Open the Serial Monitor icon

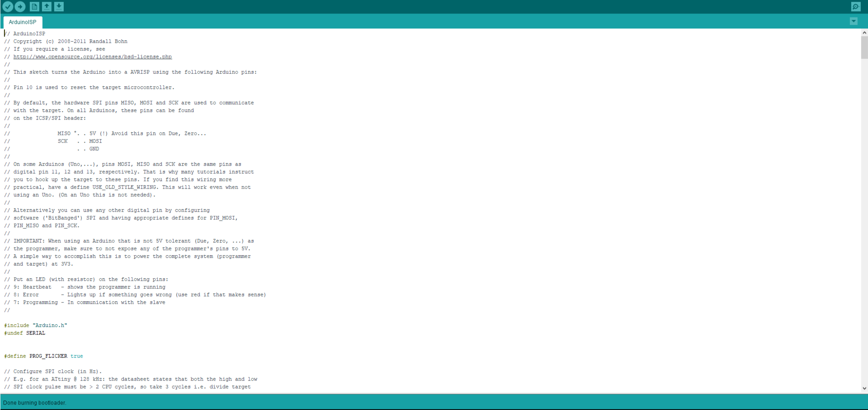(855, 6)
